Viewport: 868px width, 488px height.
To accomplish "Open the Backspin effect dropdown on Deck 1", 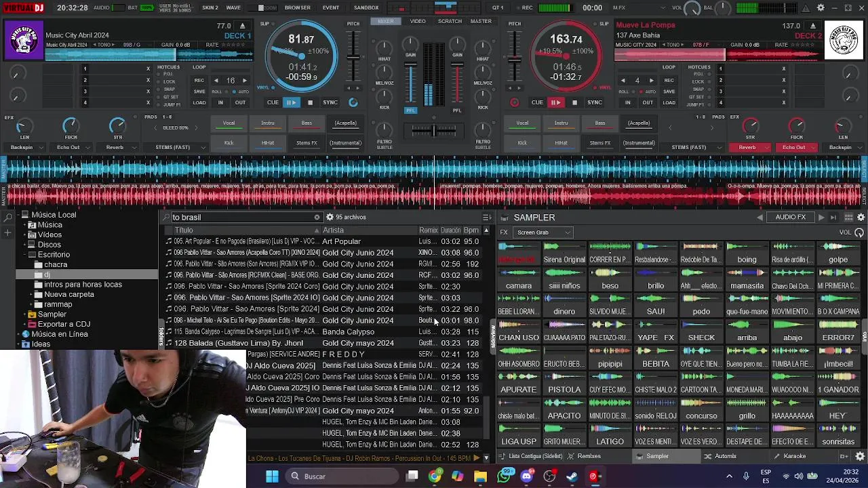I will pos(24,147).
